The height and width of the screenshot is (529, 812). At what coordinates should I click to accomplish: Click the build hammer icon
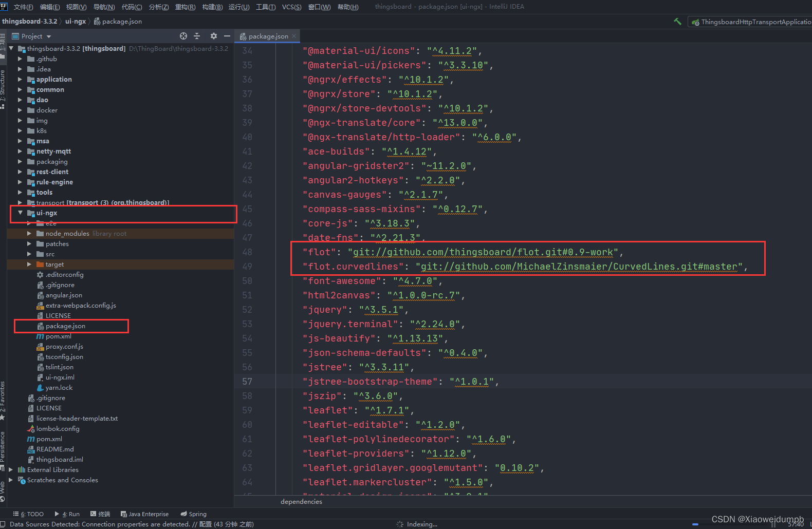click(677, 22)
